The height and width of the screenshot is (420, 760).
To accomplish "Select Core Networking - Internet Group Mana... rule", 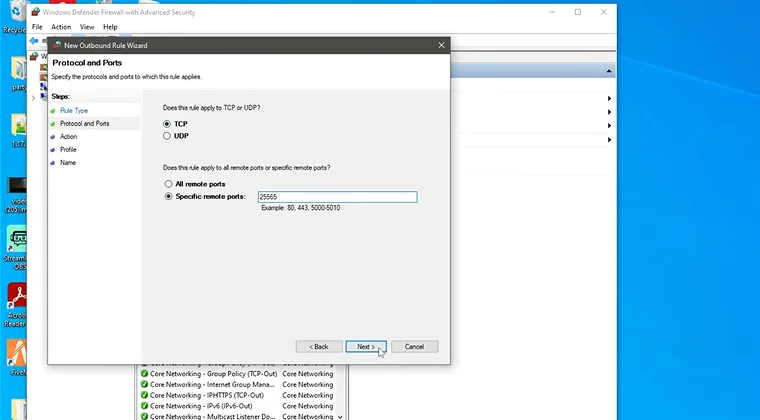I will (212, 385).
